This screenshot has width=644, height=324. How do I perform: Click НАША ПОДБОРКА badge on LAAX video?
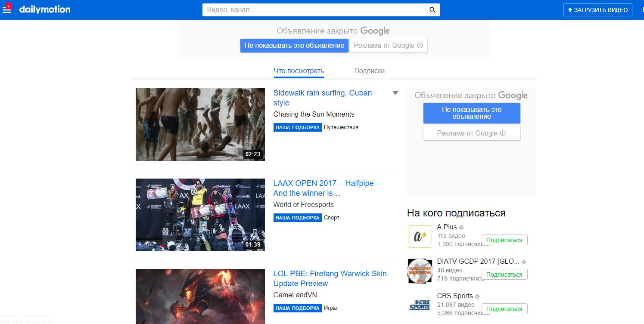point(298,218)
